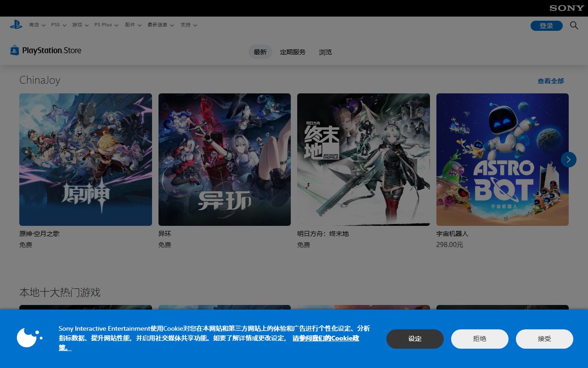The width and height of the screenshot is (588, 368).
Task: Expand the 支持 navigation dropdown
Action: (189, 25)
